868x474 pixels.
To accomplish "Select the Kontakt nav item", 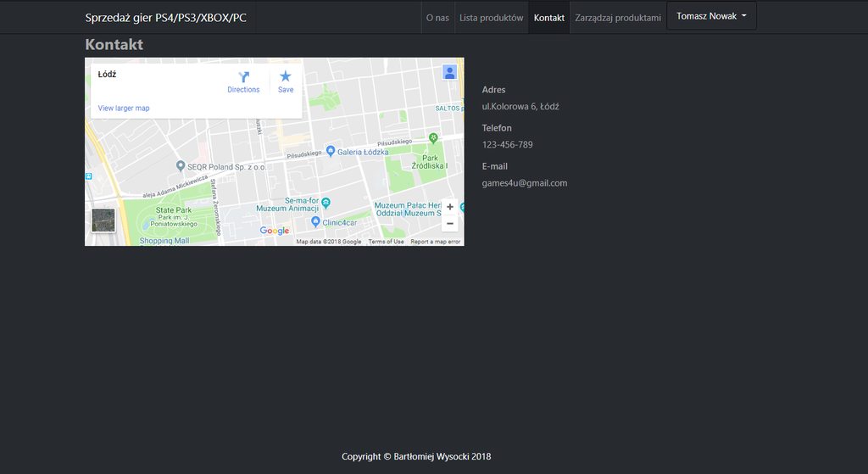I will click(549, 18).
